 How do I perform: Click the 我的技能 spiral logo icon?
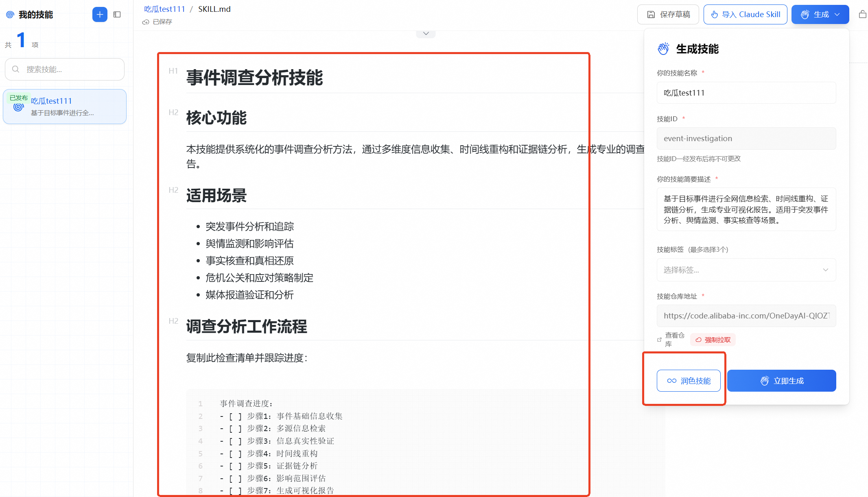click(x=10, y=15)
